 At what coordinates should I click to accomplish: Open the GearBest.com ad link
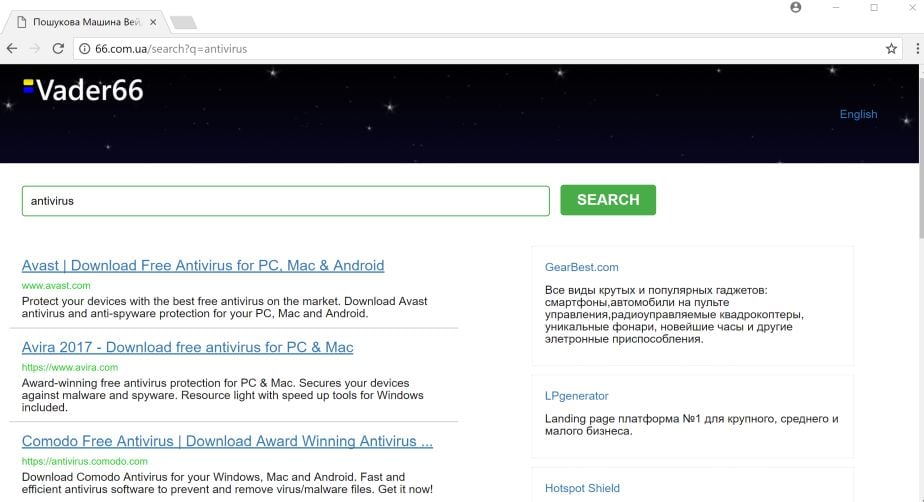click(x=582, y=267)
